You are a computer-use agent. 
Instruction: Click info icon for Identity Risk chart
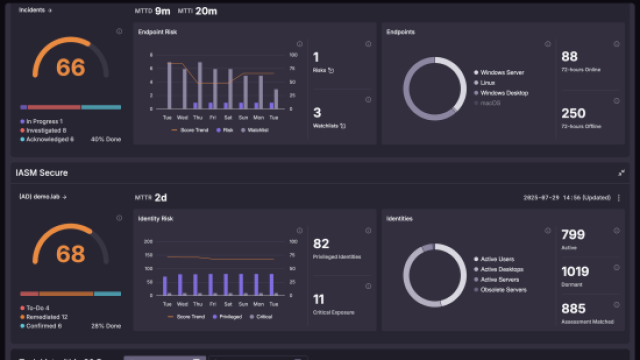coord(300,231)
